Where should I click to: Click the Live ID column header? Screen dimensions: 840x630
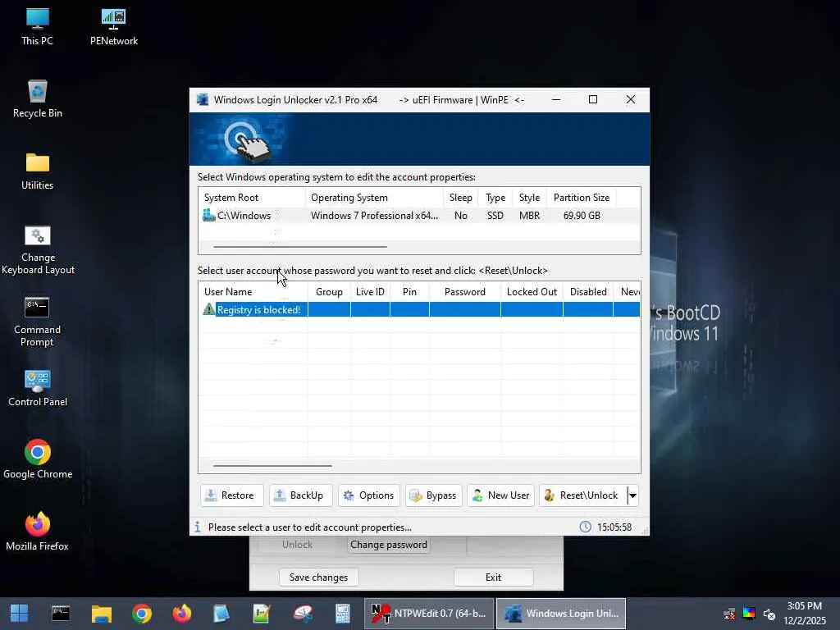coord(370,292)
